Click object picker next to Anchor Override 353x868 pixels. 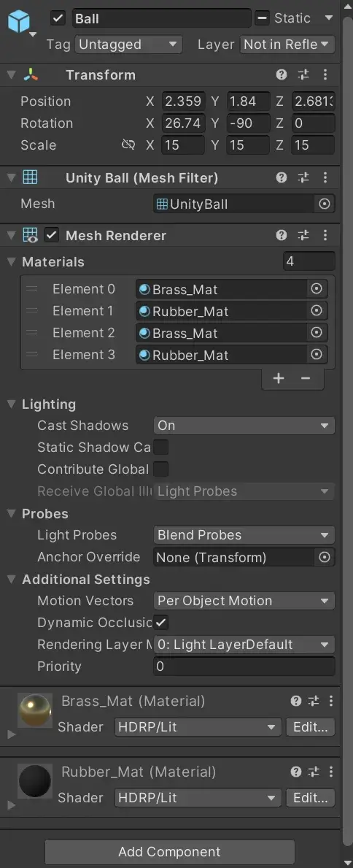coord(325,557)
